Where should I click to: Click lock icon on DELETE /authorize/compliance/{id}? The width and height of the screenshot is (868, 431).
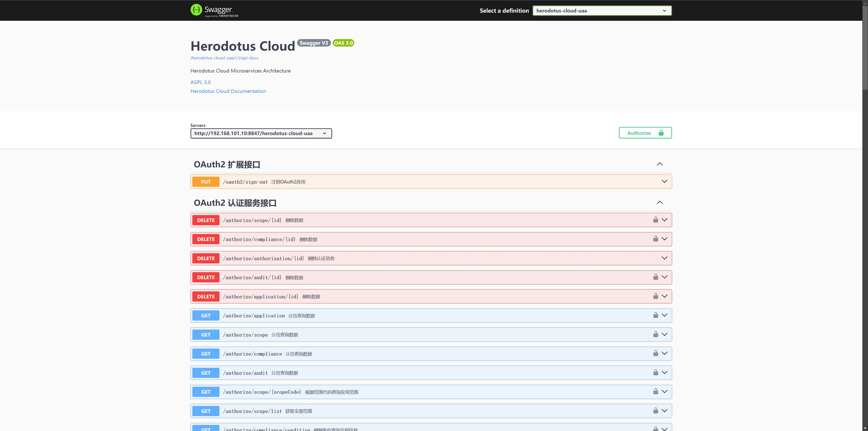pyautogui.click(x=655, y=239)
